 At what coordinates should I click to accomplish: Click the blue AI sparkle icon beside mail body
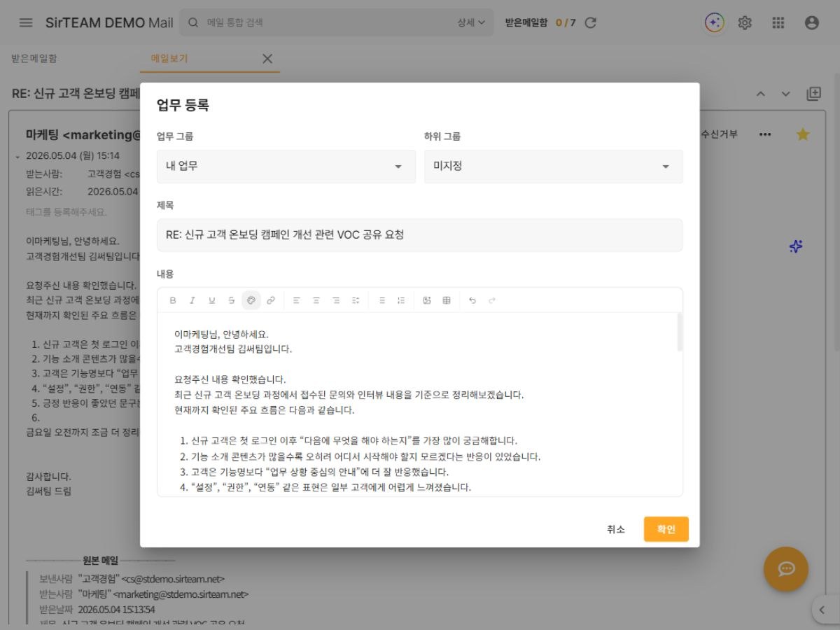(x=796, y=246)
